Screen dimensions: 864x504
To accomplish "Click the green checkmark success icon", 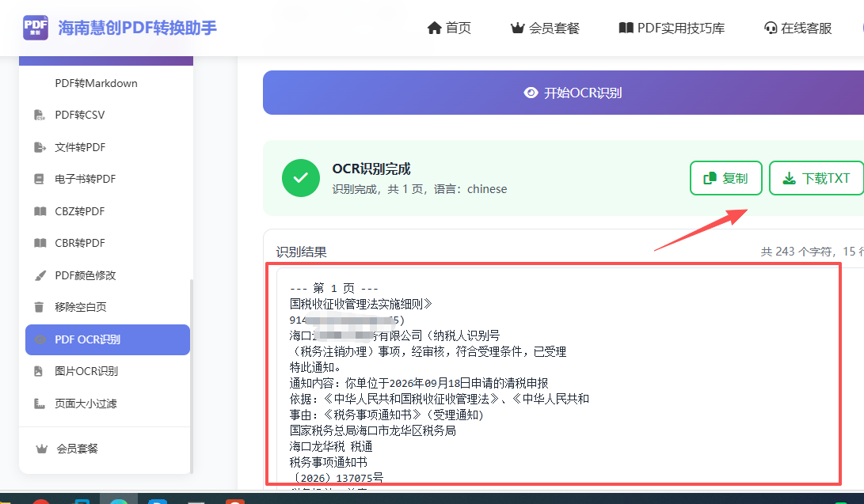I will pos(301,178).
